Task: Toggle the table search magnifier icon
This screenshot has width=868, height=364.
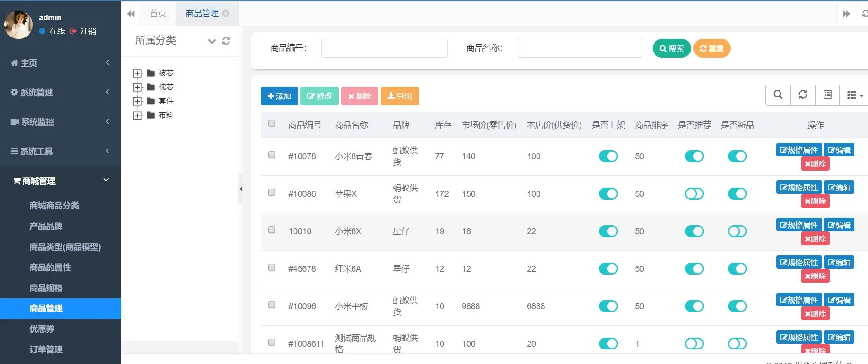Action: coord(778,95)
